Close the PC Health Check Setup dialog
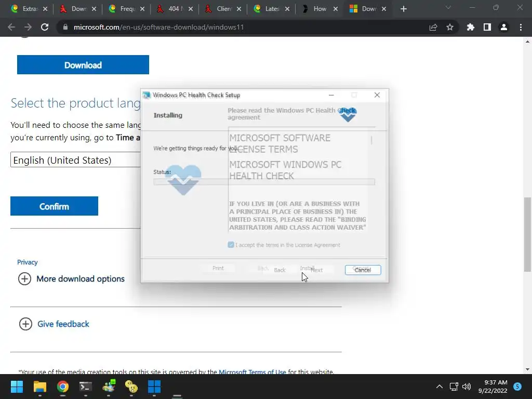This screenshot has width=532, height=399. pos(377,96)
